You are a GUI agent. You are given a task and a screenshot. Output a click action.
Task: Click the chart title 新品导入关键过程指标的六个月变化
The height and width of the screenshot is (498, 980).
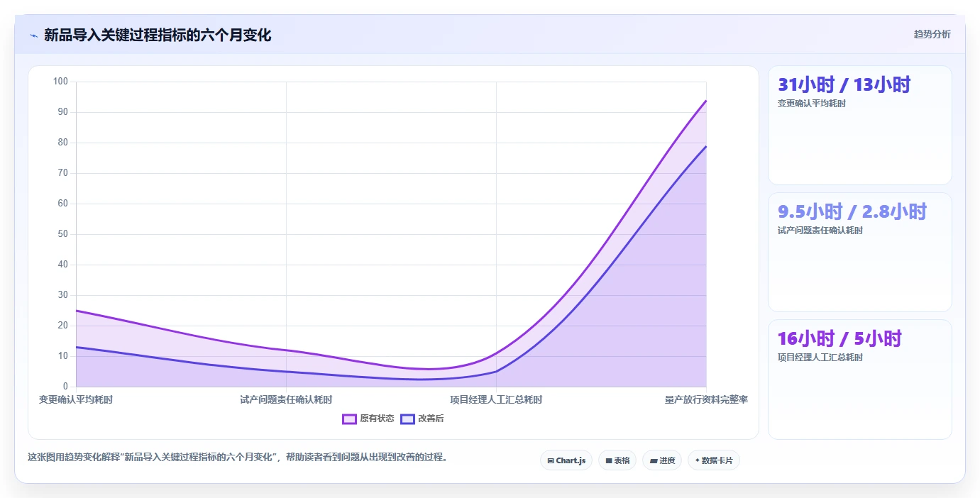[158, 35]
